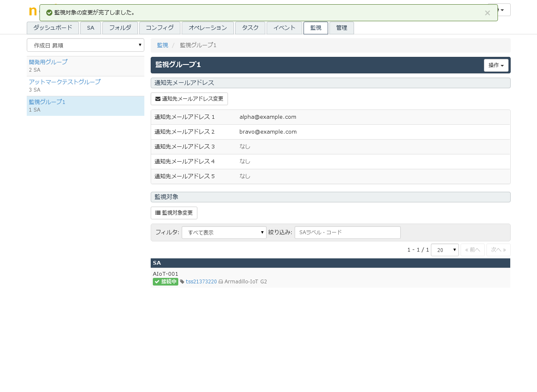The height and width of the screenshot is (392, 537).
Task: Close the success notification with the X
Action: pyautogui.click(x=487, y=13)
